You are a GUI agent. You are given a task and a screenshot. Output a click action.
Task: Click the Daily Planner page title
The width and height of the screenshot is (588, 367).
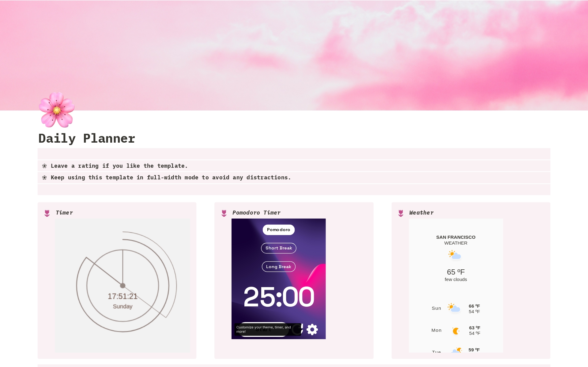click(87, 138)
